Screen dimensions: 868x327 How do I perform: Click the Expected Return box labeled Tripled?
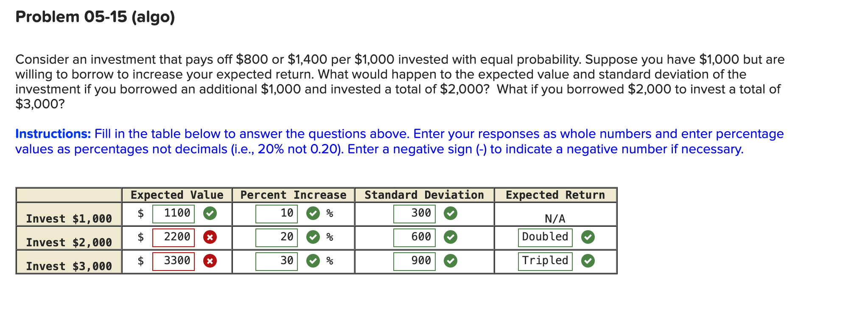coord(544,261)
